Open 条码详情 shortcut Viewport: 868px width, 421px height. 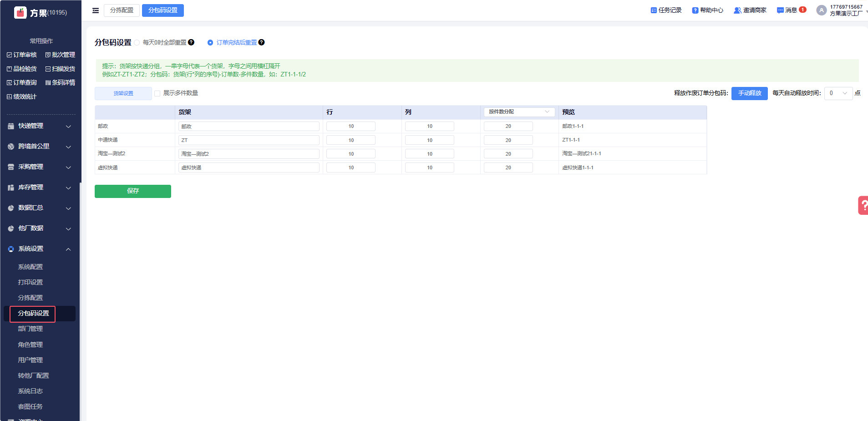pos(60,82)
